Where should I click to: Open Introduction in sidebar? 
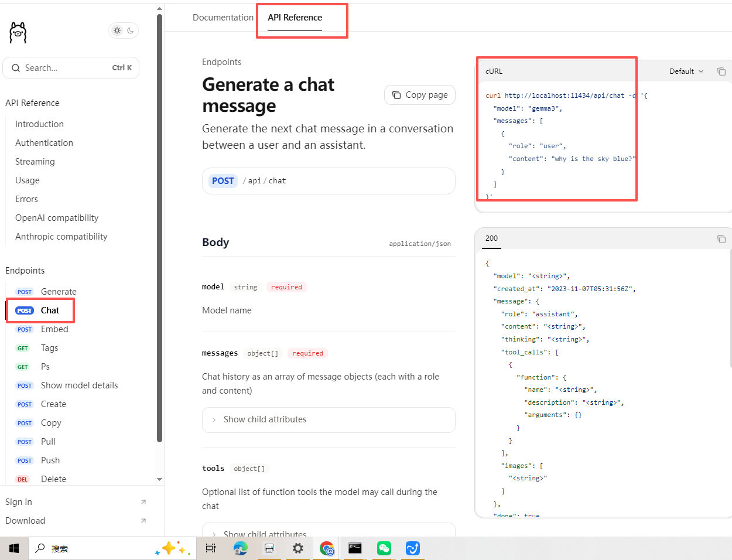pos(39,124)
